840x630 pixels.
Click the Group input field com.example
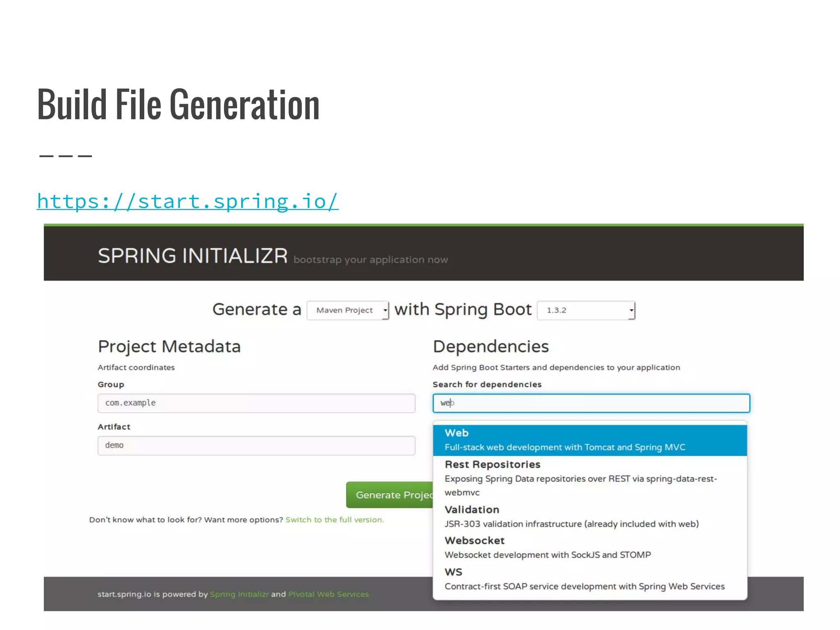[256, 403]
